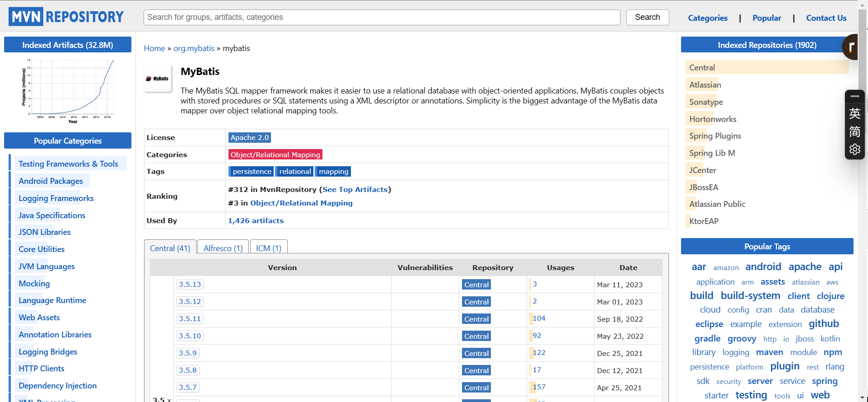Open the 157 usages link
This screenshot has width=868, height=402.
(539, 387)
